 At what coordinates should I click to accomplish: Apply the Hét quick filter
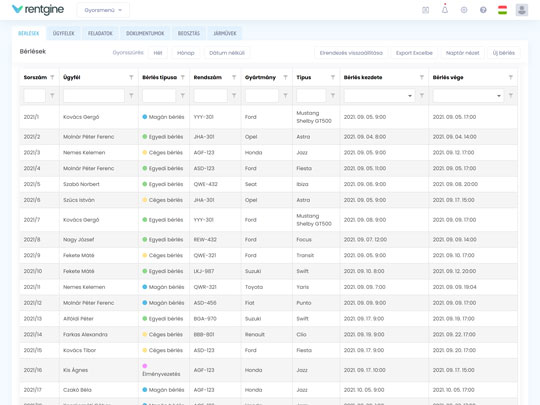(x=158, y=53)
